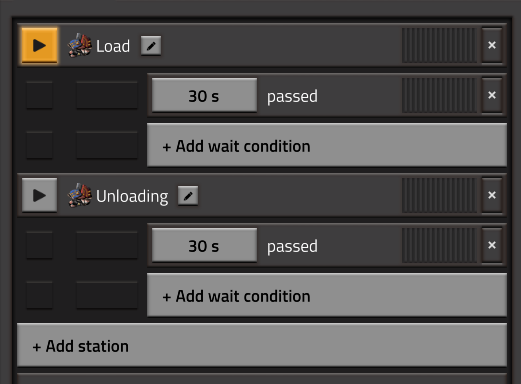Add wait condition under Unloading station
The width and height of the screenshot is (521, 384).
tap(327, 295)
